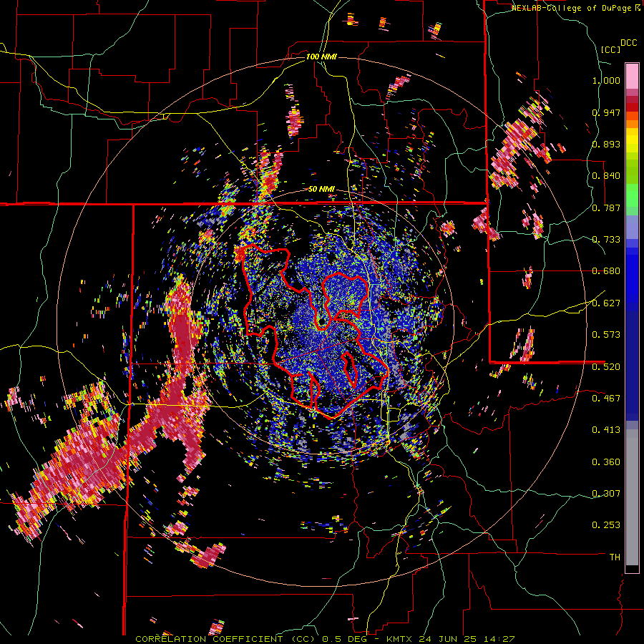Click CORRELATION COEFFICIENT (CC) caption text
Screen dimensions: 644x644
(226, 639)
